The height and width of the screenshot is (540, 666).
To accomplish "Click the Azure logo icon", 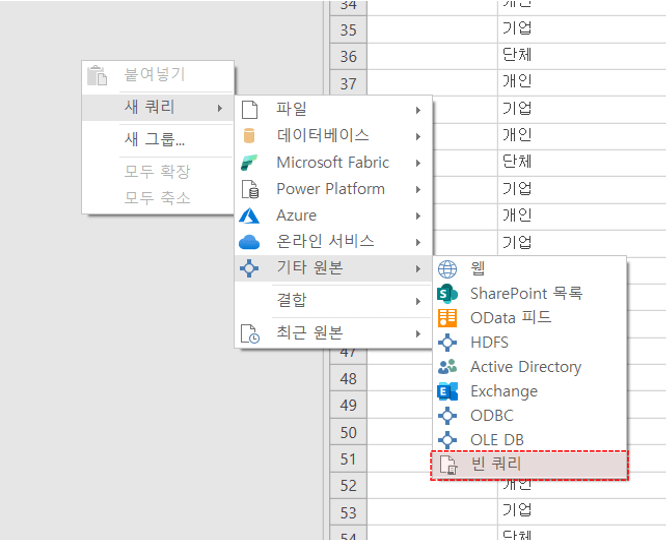I will click(x=250, y=215).
